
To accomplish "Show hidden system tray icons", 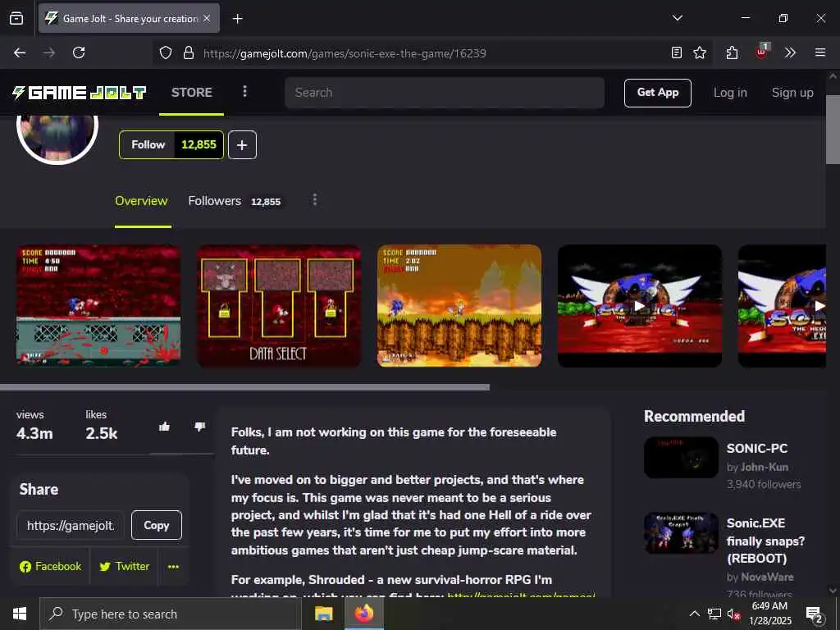I will pos(694,614).
